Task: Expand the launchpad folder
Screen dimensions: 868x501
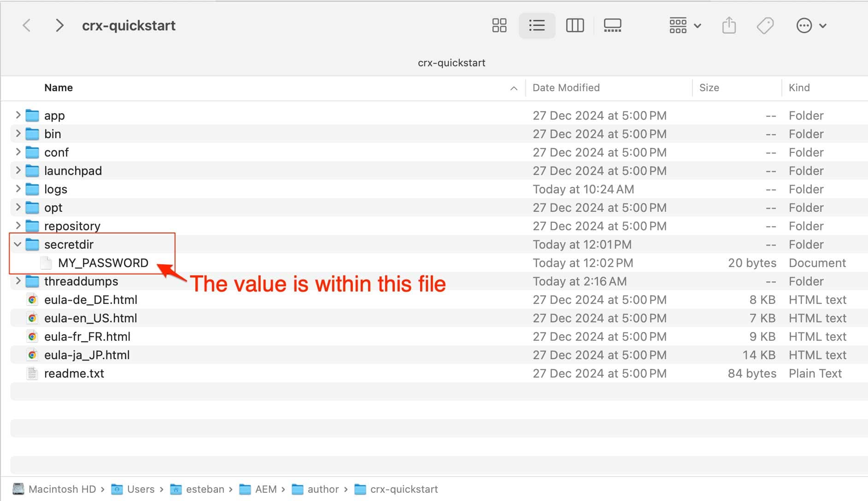Action: 18,170
